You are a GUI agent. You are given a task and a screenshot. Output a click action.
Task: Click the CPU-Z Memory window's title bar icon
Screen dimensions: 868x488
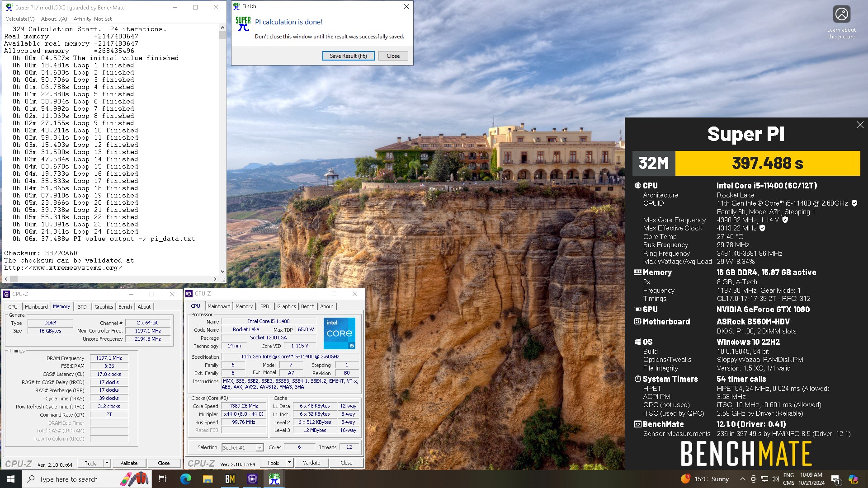(x=6, y=294)
